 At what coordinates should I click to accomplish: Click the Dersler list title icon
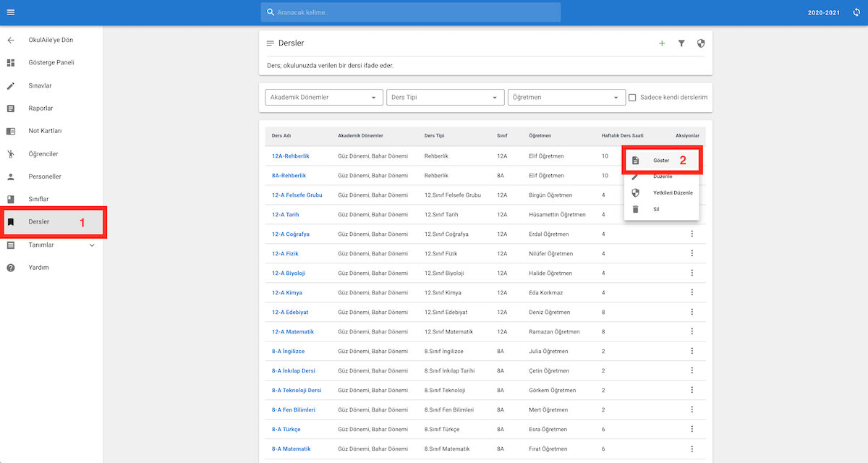(271, 43)
